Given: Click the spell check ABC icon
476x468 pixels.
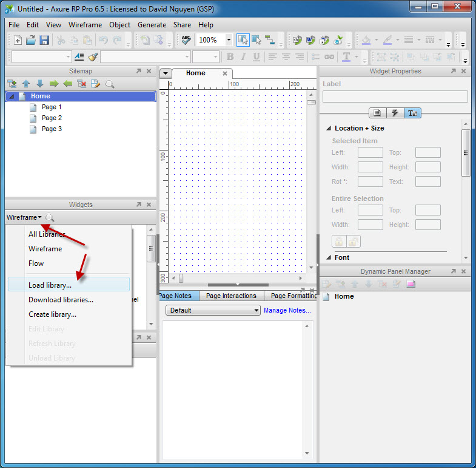Looking at the screenshot, I should [x=186, y=40].
